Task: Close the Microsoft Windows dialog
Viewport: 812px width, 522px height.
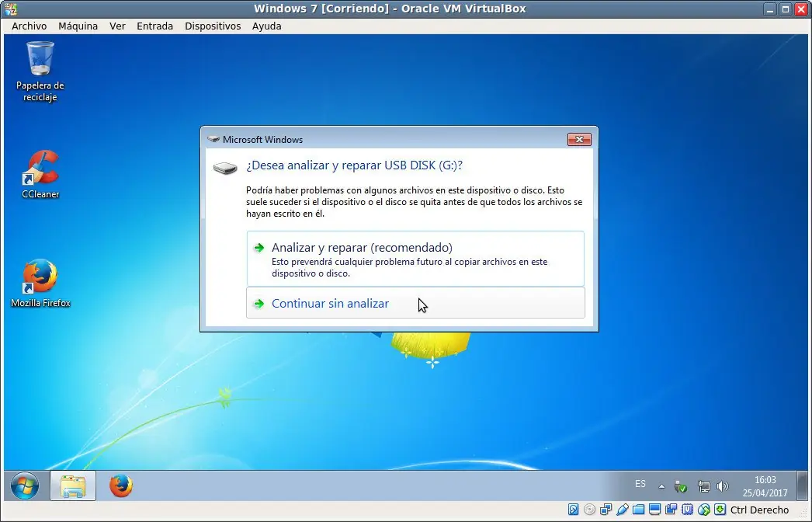Action: (579, 140)
